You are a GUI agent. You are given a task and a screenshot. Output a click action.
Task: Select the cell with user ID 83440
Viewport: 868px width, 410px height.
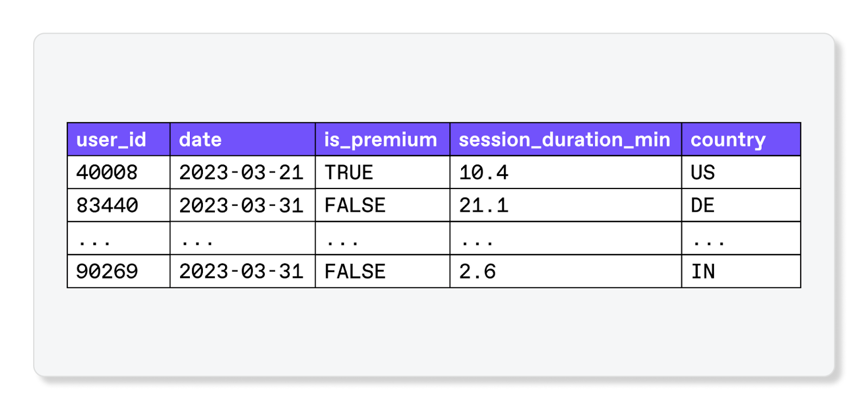(107, 205)
